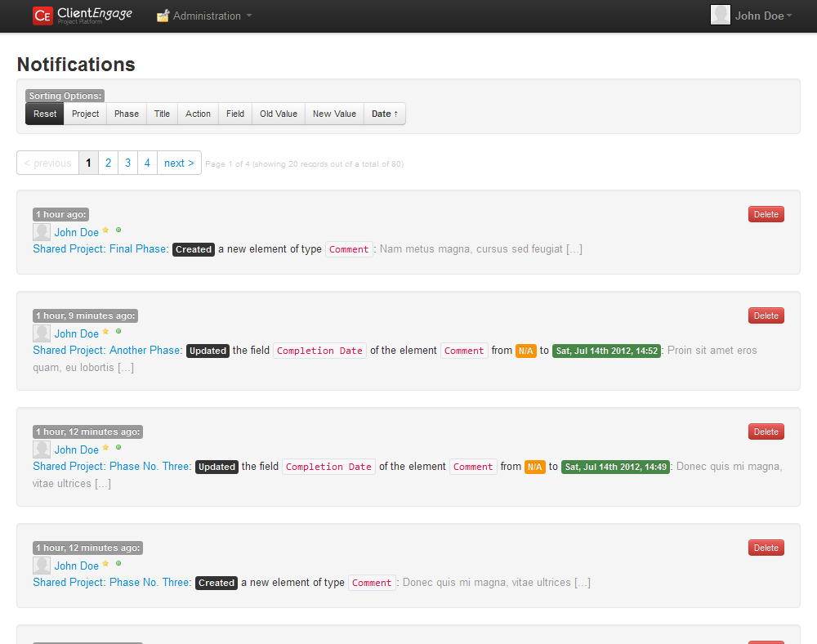The height and width of the screenshot is (644, 817).
Task: Delete the 1 hour ago notification
Action: [x=766, y=214]
